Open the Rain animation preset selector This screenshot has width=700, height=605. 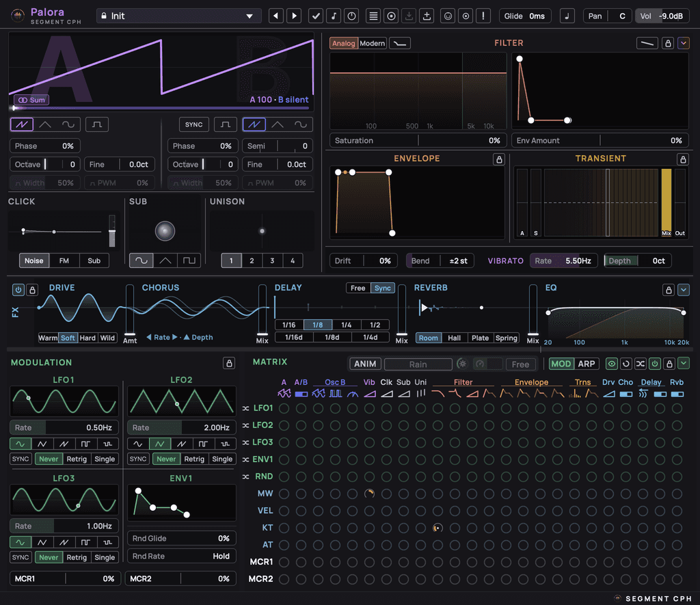tap(418, 364)
